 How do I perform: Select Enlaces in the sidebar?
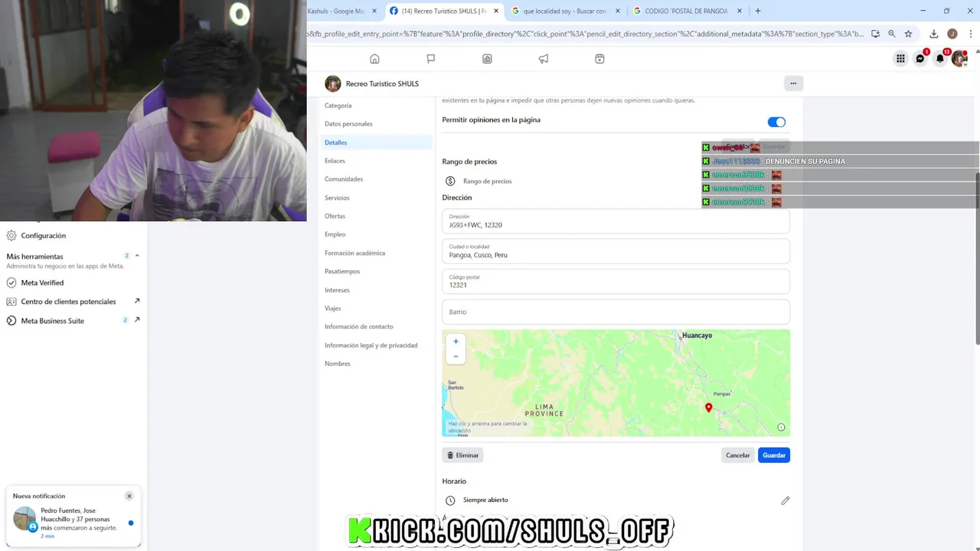[335, 161]
